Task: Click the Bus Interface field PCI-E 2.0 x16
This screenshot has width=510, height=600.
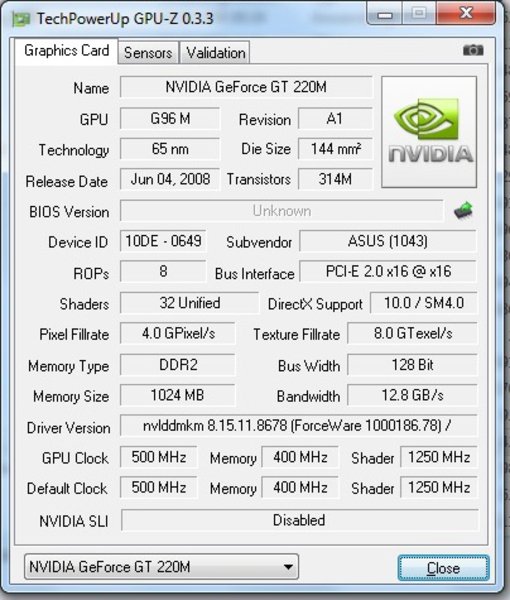Action: click(x=388, y=272)
